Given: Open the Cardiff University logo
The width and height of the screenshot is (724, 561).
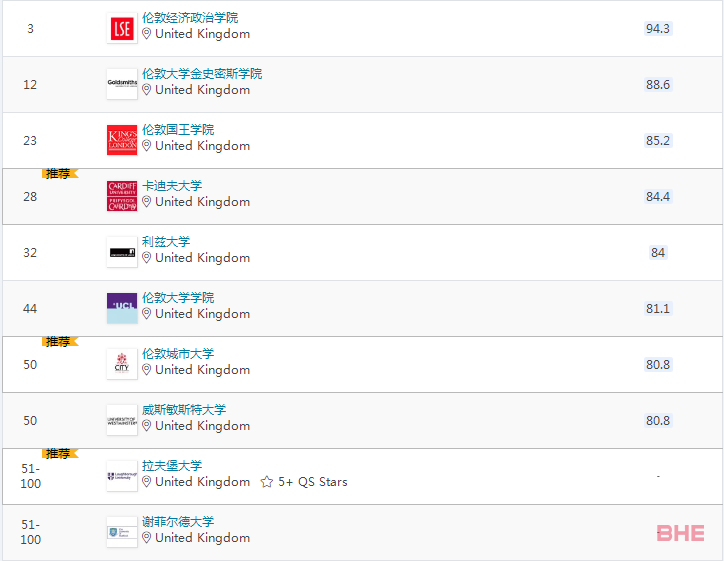Looking at the screenshot, I should pyautogui.click(x=122, y=196).
